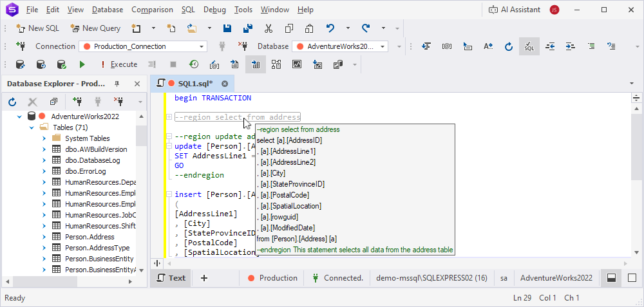Open the dropdown arrow next to Open File

click(x=209, y=28)
